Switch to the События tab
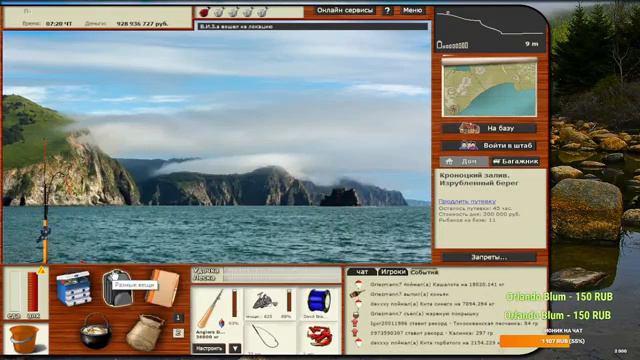Screen dimensions: 640x360 (424, 272)
